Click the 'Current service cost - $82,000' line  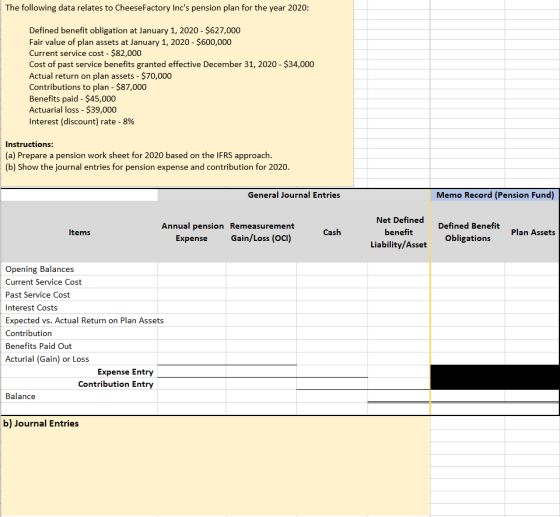85,53
